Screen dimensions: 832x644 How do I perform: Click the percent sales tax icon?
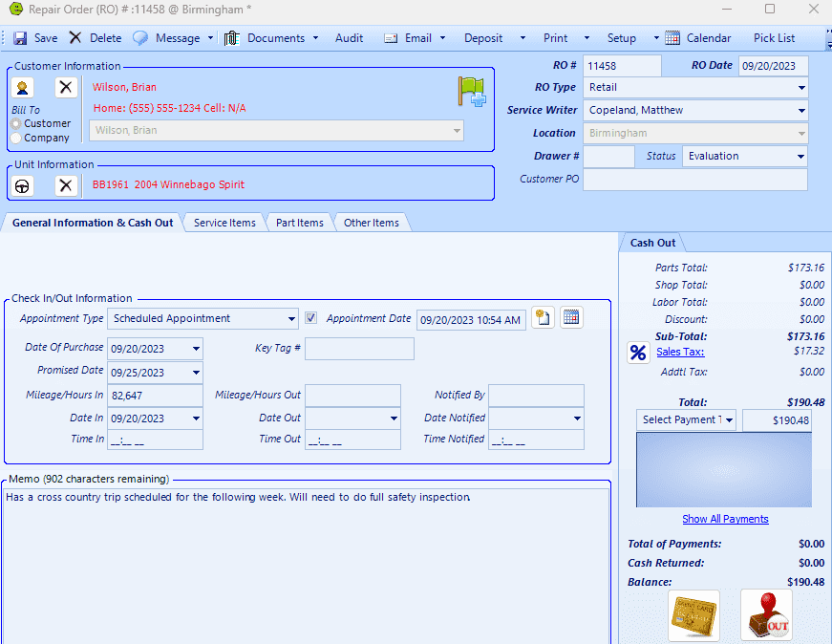click(x=638, y=353)
